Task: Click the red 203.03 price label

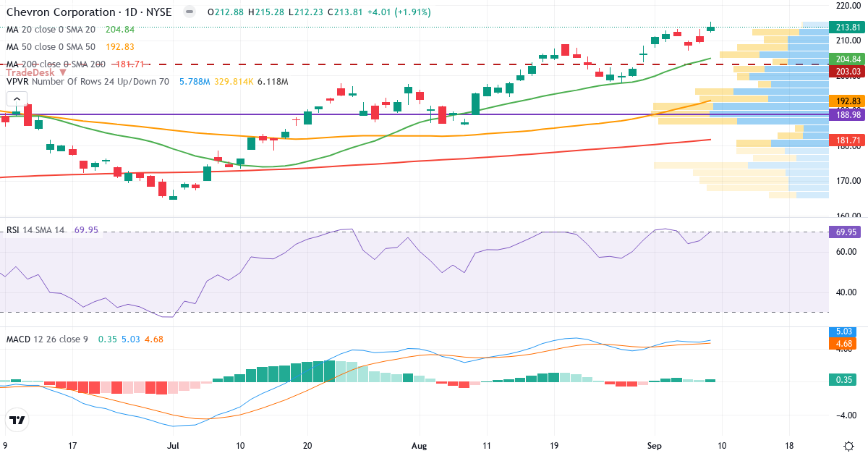Action: coord(848,71)
